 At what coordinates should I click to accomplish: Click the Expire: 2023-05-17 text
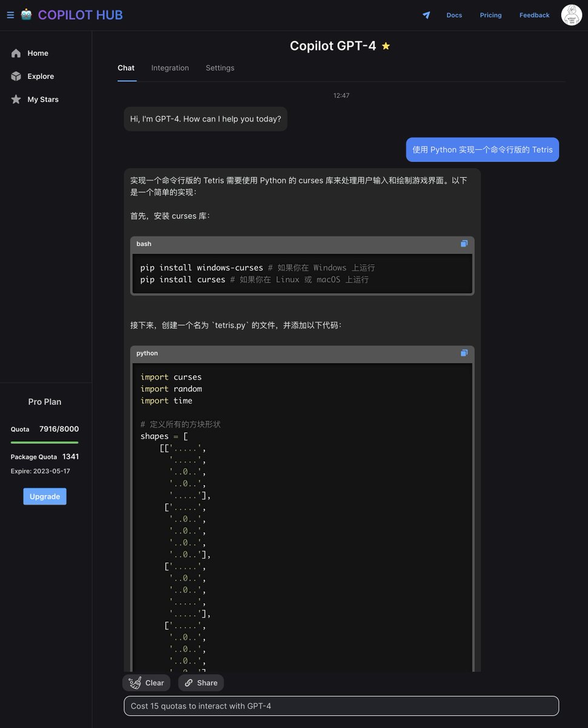pos(40,471)
